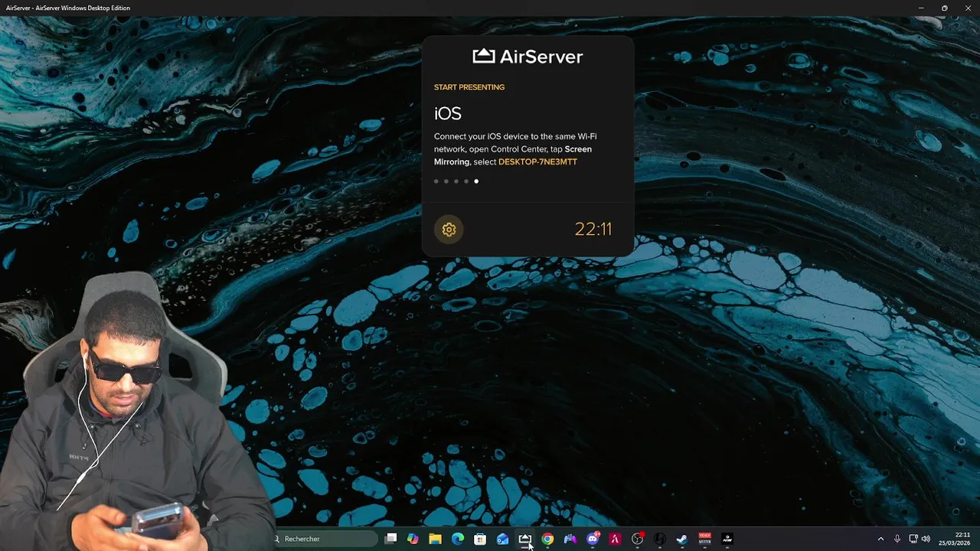The height and width of the screenshot is (551, 980).
Task: Launch Microsoft Edge from taskbar
Action: (458, 539)
